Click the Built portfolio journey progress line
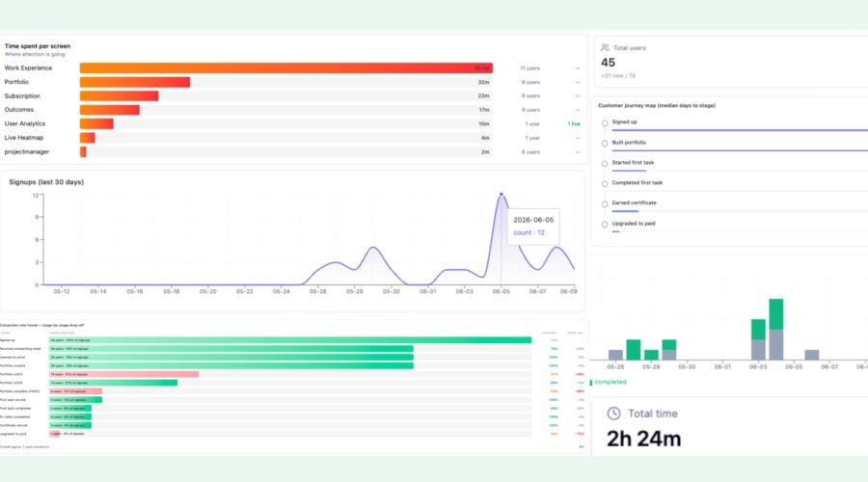 click(x=740, y=150)
